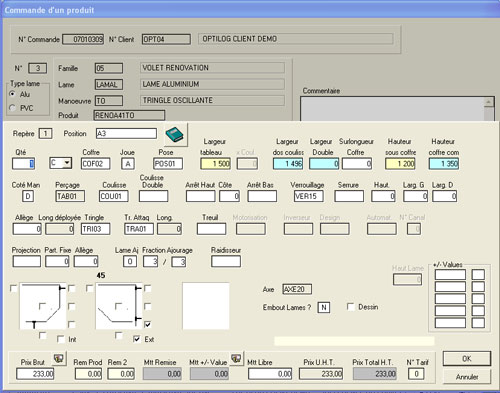The image size is (500, 393).
Task: Click the Embout Lames N field
Action: (x=324, y=307)
